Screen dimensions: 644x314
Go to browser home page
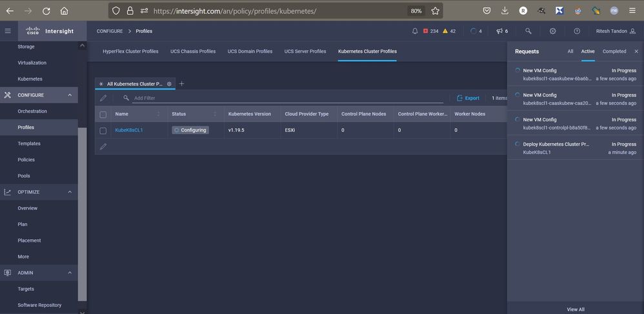[64, 11]
